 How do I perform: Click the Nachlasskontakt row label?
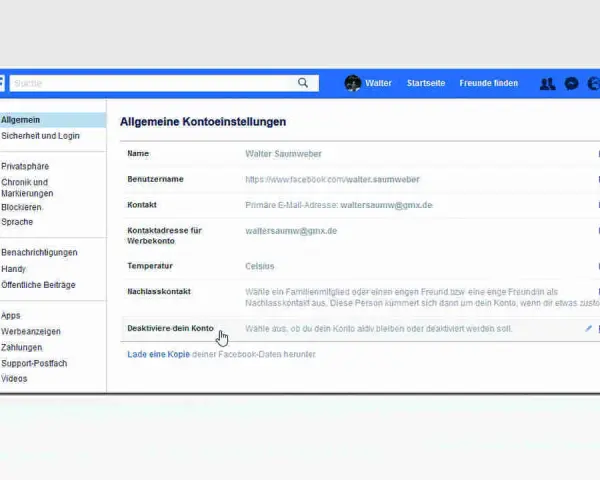click(159, 291)
